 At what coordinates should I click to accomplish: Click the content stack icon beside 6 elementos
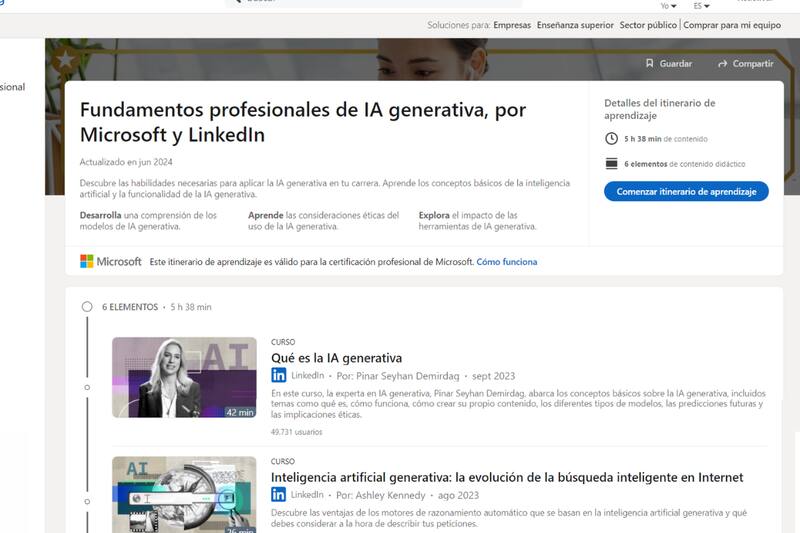point(611,164)
